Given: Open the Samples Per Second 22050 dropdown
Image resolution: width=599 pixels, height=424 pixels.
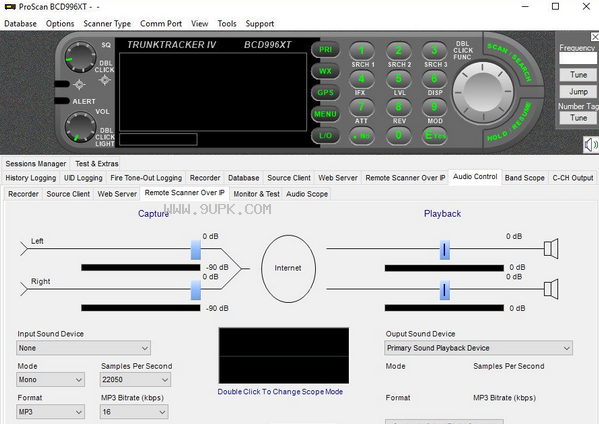Looking at the screenshot, I should (135, 380).
